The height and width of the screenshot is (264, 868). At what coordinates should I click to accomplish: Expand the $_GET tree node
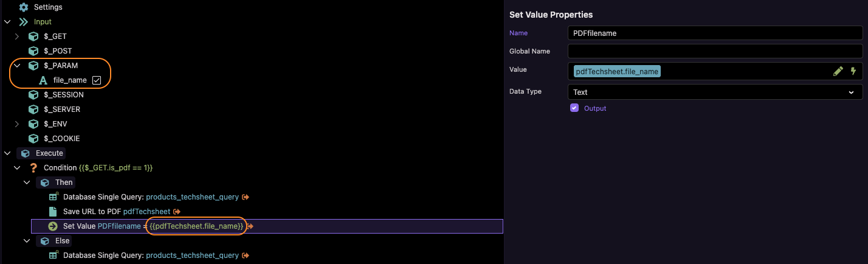[17, 36]
